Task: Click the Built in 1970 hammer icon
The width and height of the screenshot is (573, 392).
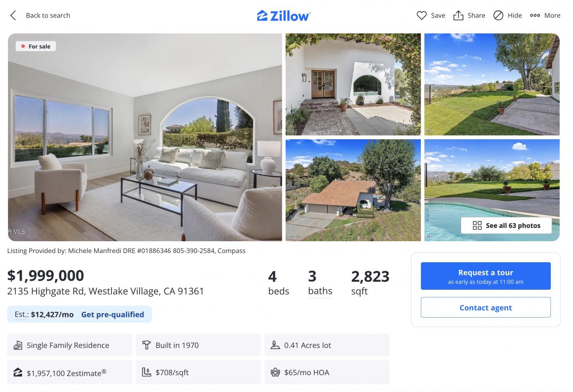Action: (146, 345)
